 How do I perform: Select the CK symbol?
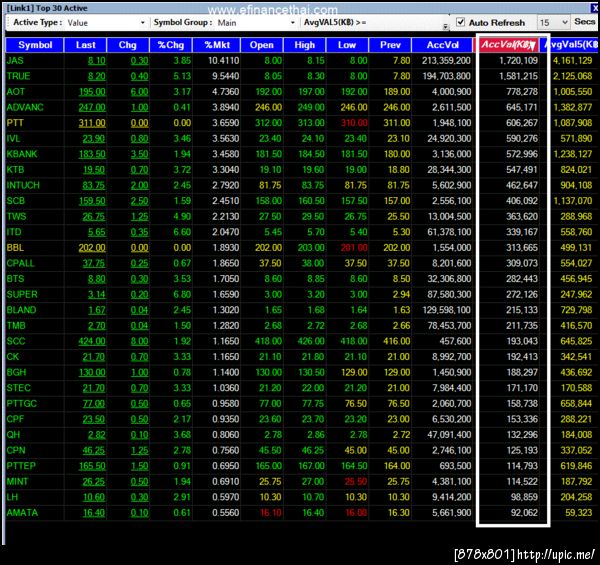13,357
